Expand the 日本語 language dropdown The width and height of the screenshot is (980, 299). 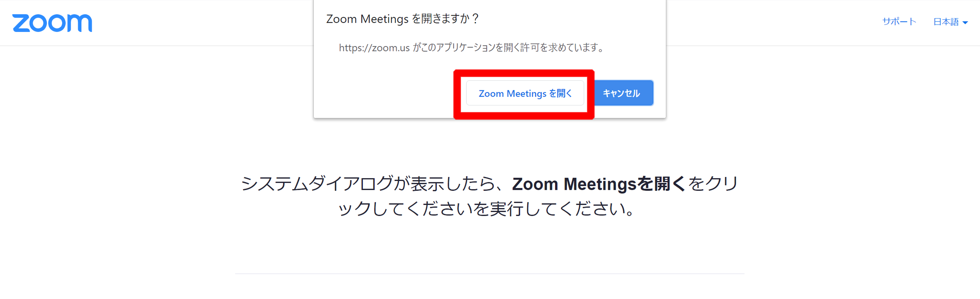pos(950,22)
